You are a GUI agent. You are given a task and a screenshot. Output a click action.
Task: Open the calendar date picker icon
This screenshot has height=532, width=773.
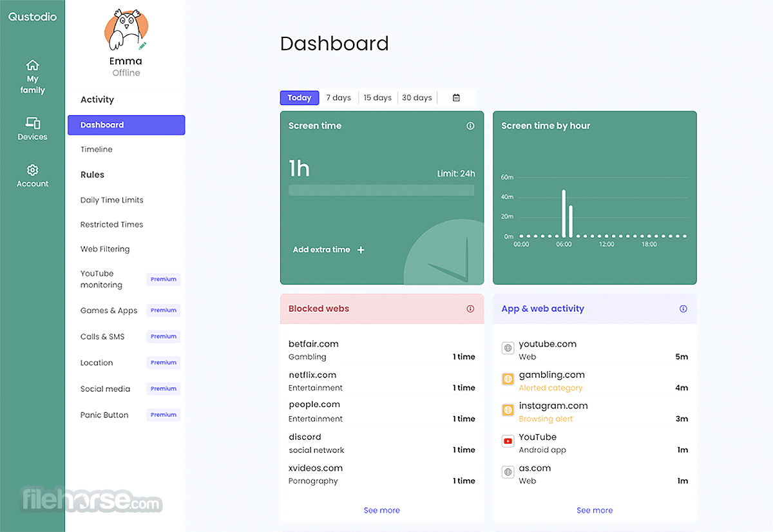456,98
